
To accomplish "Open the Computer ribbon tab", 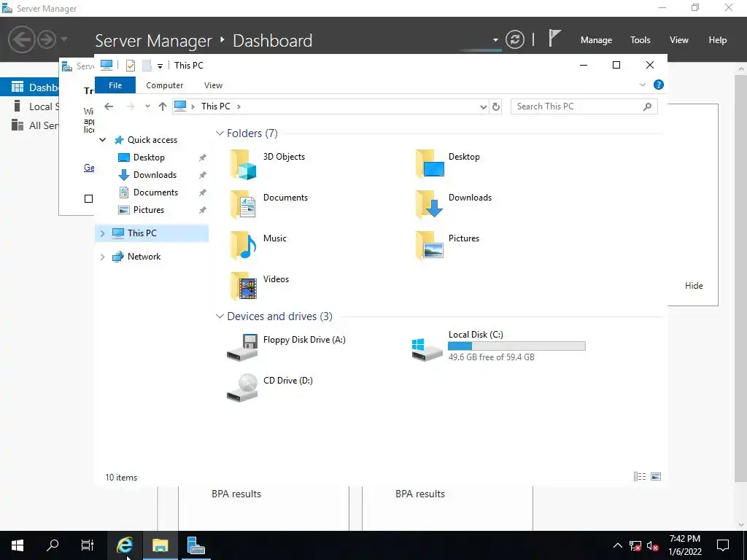I will coord(164,85).
